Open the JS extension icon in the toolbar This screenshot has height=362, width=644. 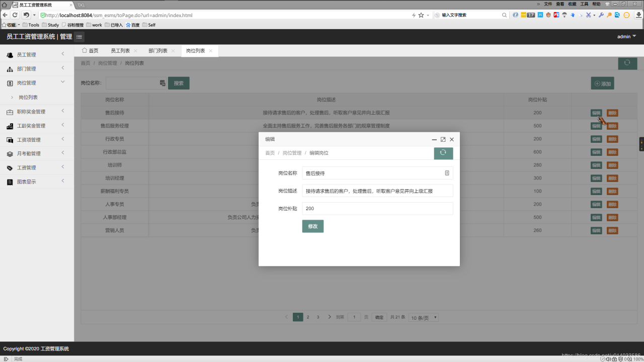[x=540, y=15]
